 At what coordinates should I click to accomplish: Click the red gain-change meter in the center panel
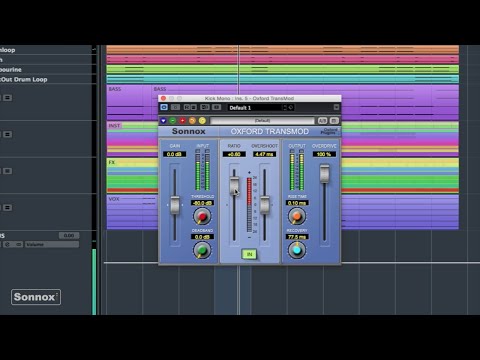click(249, 205)
